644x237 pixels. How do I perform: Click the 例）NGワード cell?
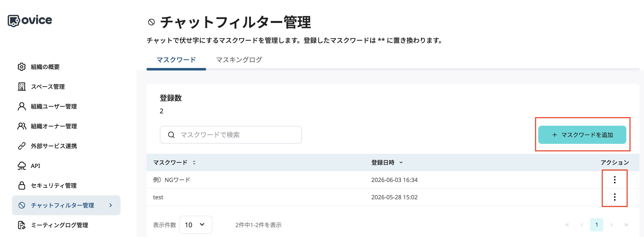[x=172, y=180]
